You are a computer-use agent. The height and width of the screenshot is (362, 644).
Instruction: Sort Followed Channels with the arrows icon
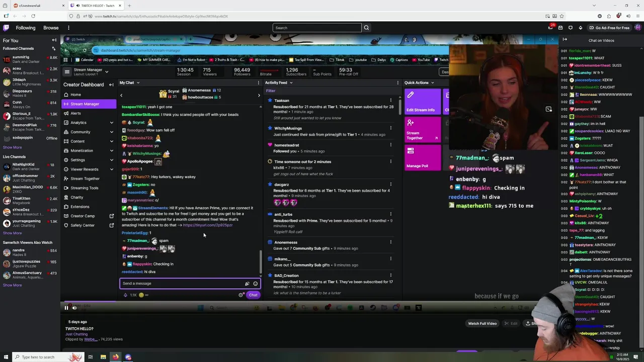[54, 48]
